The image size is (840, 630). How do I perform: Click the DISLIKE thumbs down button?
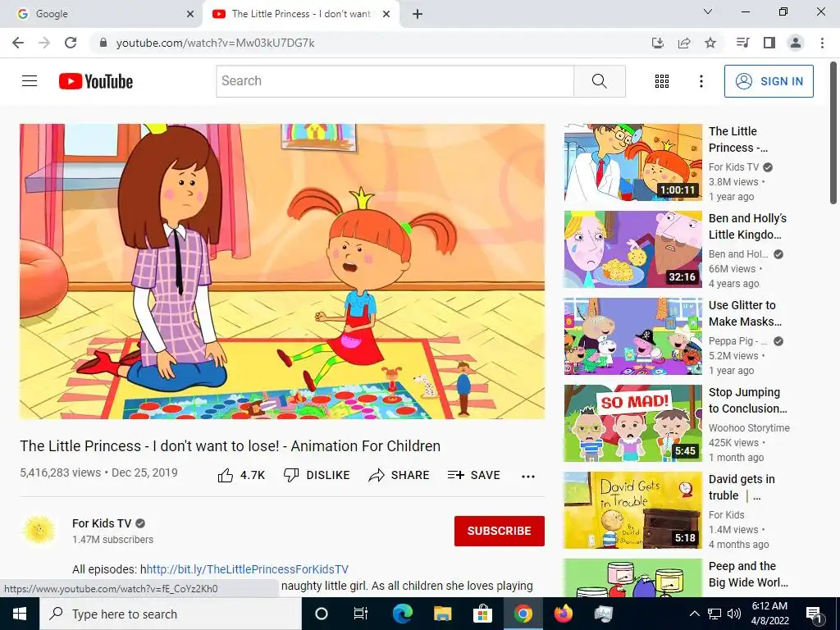pos(317,475)
